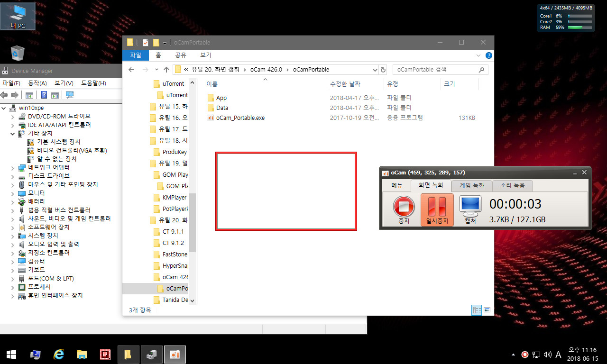Click scan for hardware changes icon
Screen dimensions: 607x364
70,95
